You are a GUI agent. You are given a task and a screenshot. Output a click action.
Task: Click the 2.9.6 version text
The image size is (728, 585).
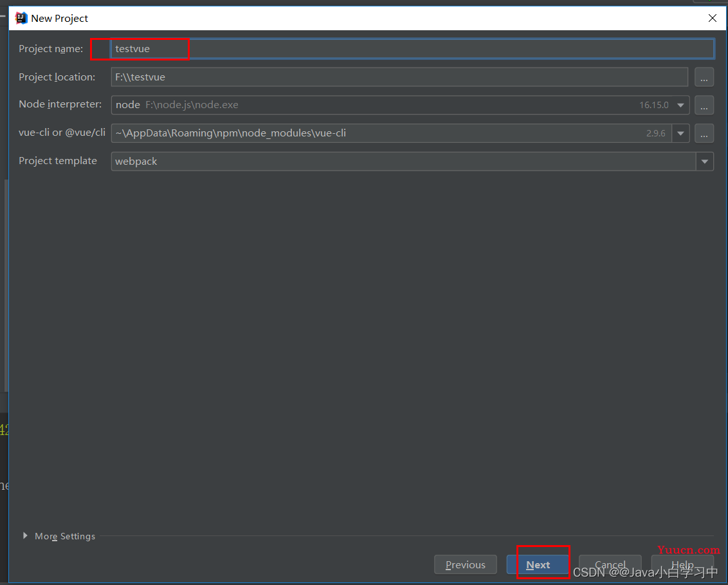655,133
